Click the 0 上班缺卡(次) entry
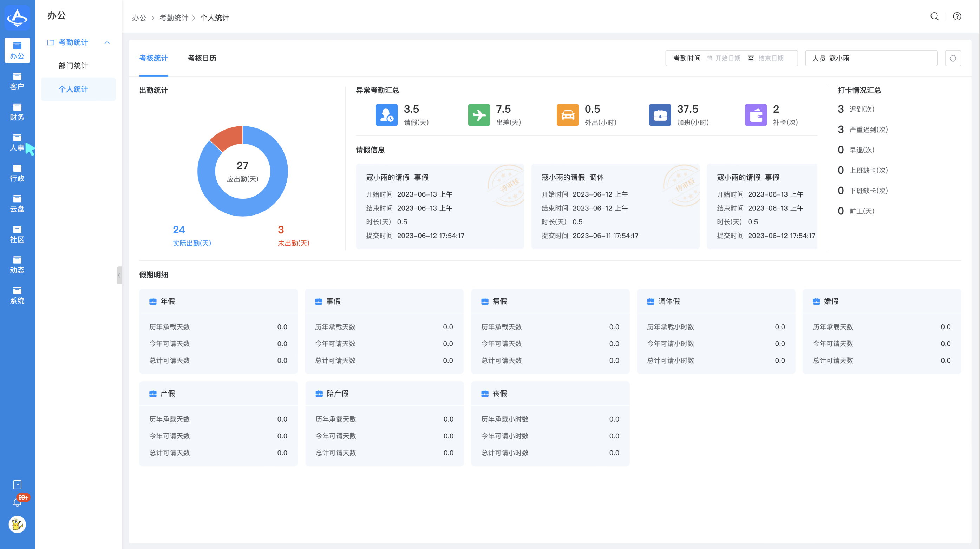 (863, 170)
